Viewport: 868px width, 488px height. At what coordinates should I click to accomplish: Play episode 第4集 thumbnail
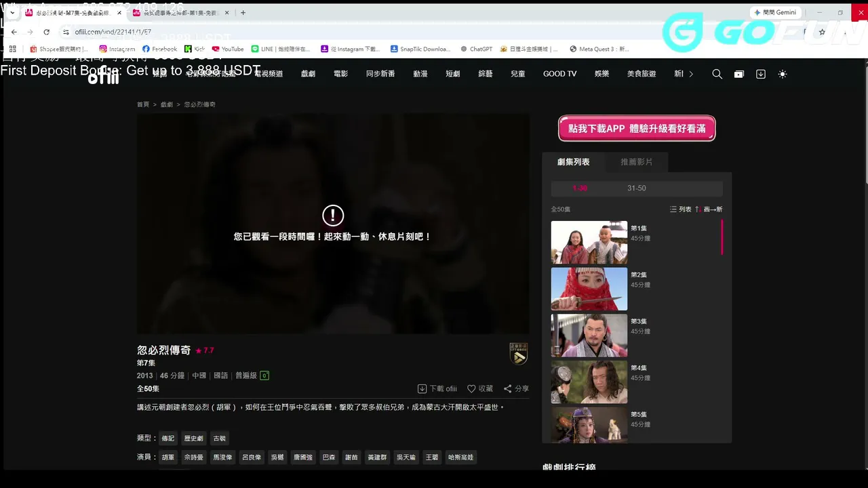point(589,382)
